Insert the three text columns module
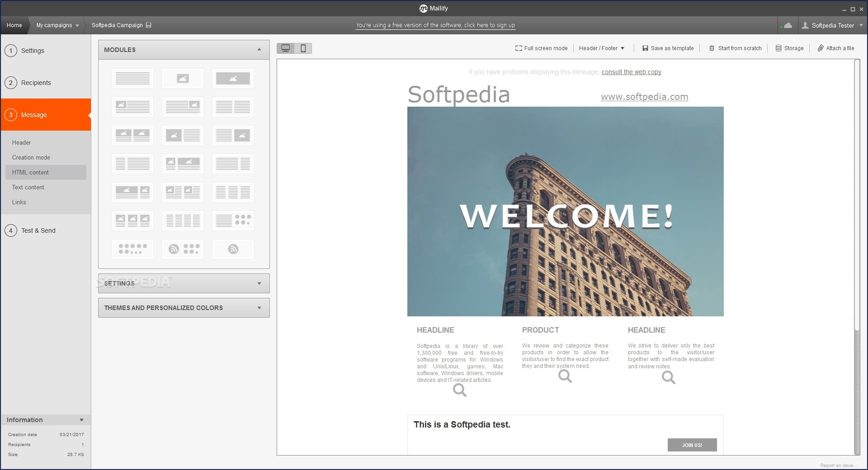Viewport: 868px width, 470px height. (233, 192)
